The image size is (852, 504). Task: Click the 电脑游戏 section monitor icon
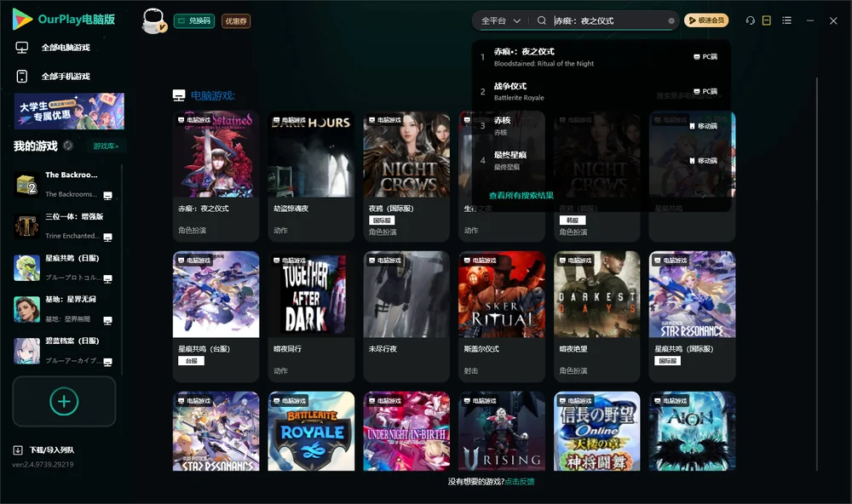(x=179, y=95)
